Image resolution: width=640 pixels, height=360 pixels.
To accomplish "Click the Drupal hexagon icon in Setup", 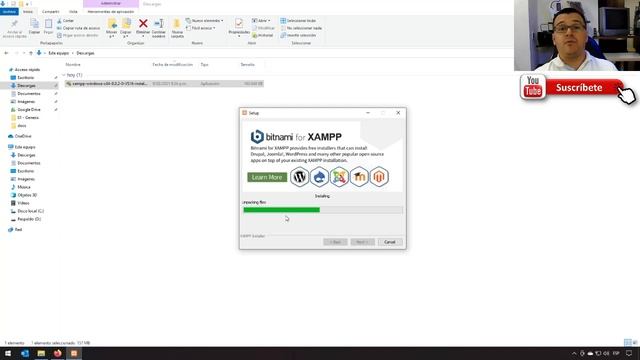I will click(319, 177).
